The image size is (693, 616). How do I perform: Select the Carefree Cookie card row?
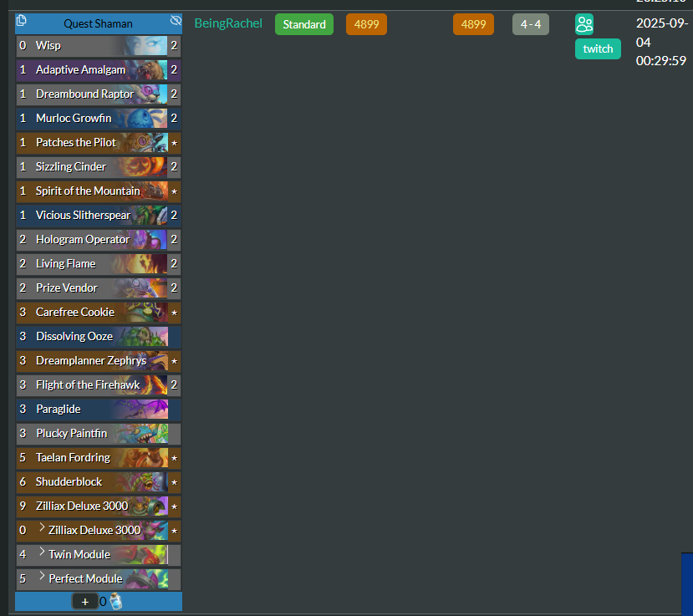coord(99,313)
